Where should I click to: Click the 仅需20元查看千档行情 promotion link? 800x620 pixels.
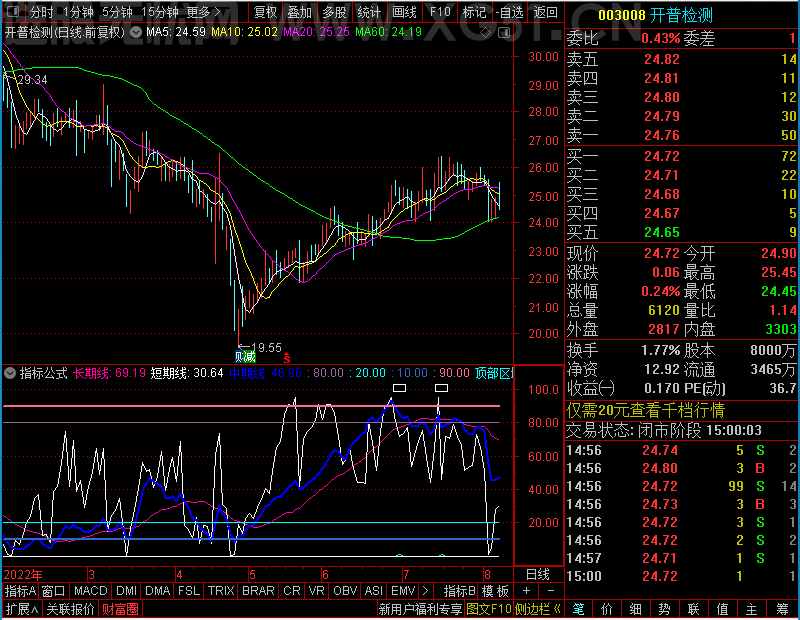(645, 410)
